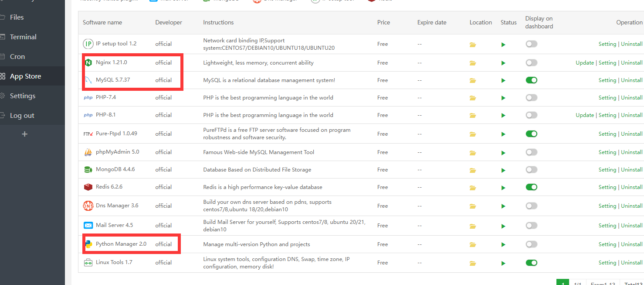Click the MySQL dolphin icon
Screen dimensions: 644x285
[x=88, y=80]
